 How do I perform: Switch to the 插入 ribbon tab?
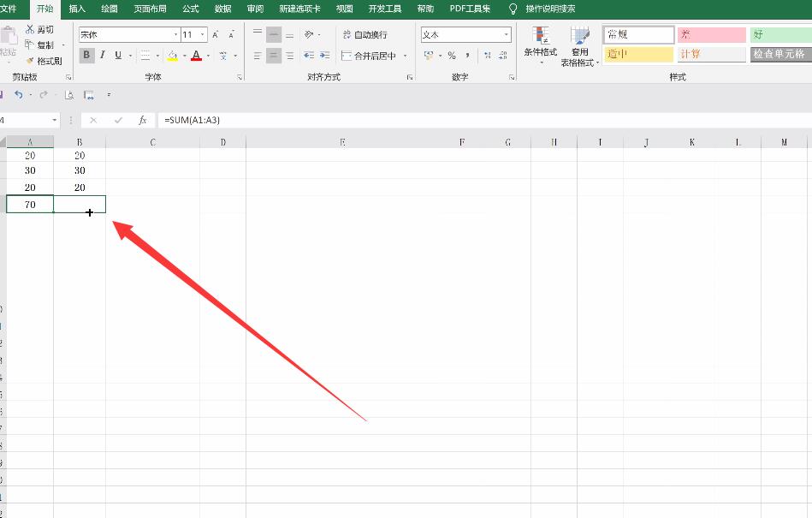coord(77,9)
